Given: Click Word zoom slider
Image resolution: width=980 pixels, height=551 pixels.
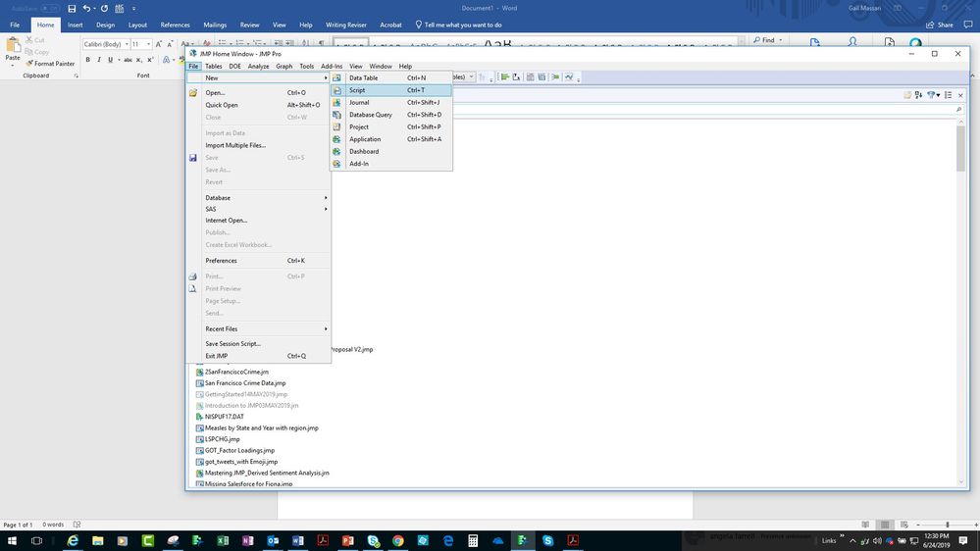Looking at the screenshot, I should click(x=948, y=525).
